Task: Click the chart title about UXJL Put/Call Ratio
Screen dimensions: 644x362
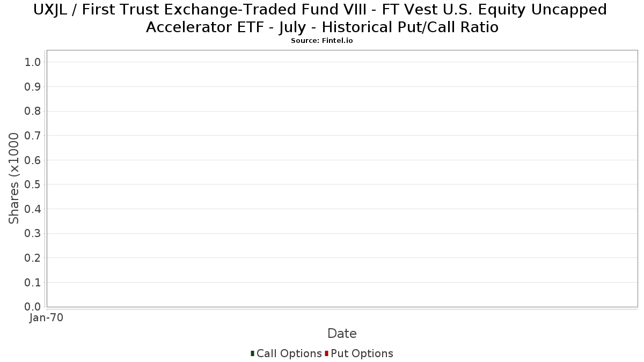Action: pos(322,18)
